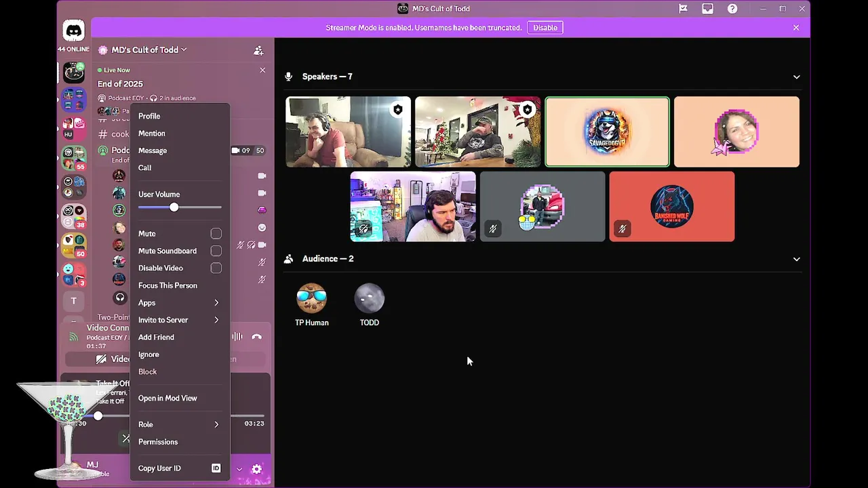Image resolution: width=868 pixels, height=488 pixels.
Task: Open Discord home direct messages icon
Action: [x=73, y=30]
